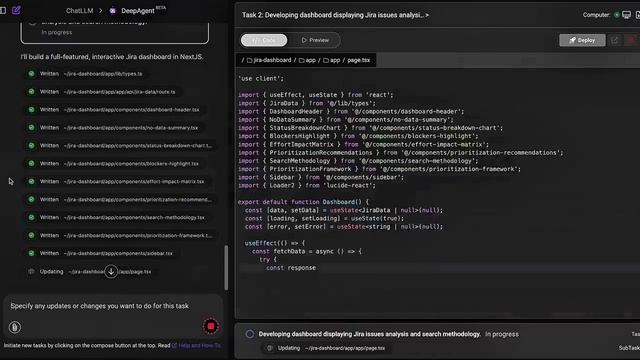This screenshot has width=640, height=360.
Task: Click the Computer monitor icon
Action: [626, 15]
